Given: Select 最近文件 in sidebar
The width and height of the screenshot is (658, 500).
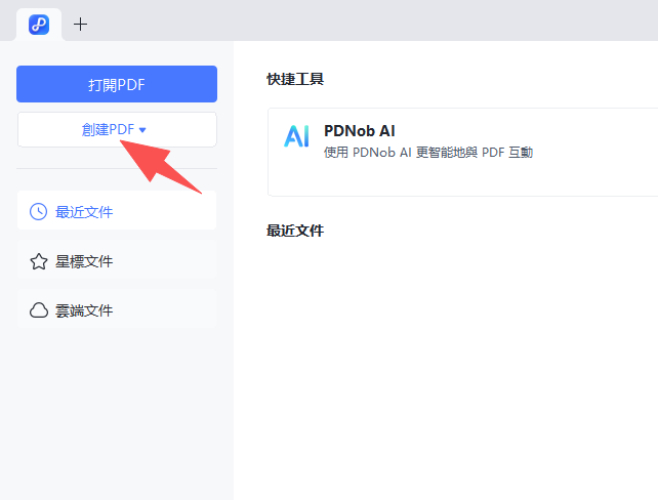Looking at the screenshot, I should point(117,211).
